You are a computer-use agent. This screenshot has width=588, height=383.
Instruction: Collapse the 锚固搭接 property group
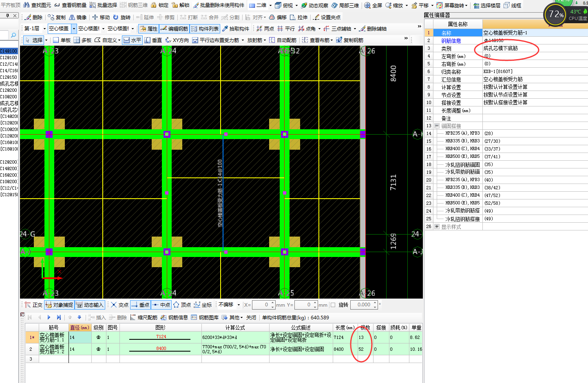tap(437, 126)
